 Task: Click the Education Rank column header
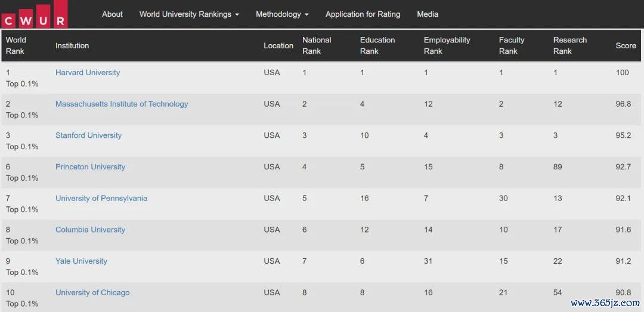point(377,45)
